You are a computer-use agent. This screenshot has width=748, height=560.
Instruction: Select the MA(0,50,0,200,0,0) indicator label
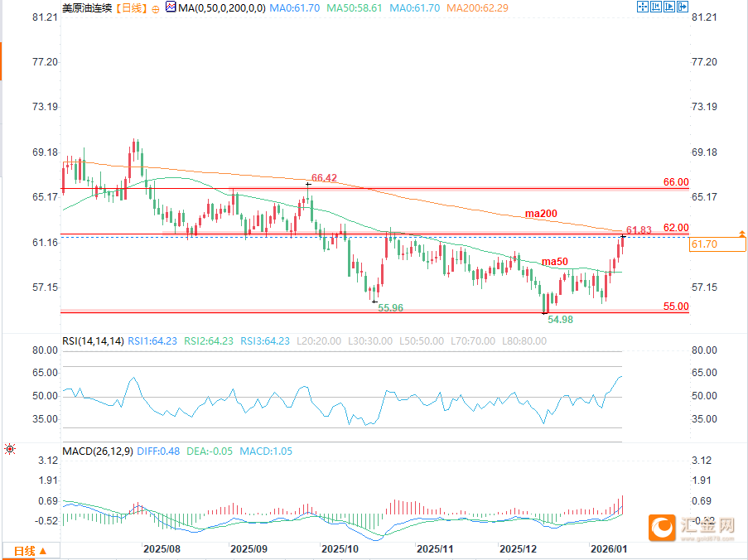click(222, 7)
